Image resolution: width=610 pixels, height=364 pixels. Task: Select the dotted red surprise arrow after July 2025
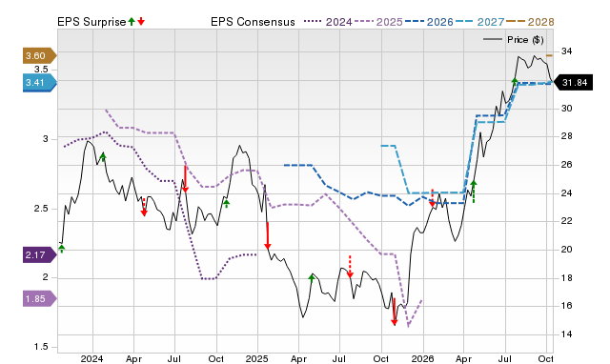coord(350,267)
